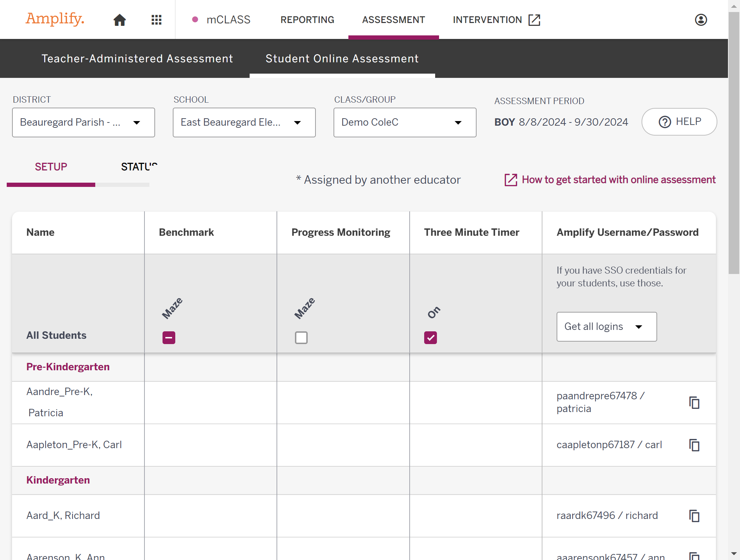Copy login for Aapleton_Pre-K, Carl
Screen dimensions: 740x560
pyautogui.click(x=694, y=445)
